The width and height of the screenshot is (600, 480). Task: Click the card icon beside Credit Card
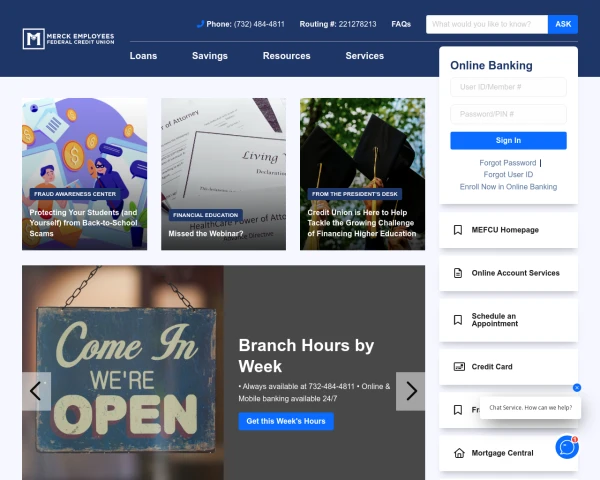459,367
